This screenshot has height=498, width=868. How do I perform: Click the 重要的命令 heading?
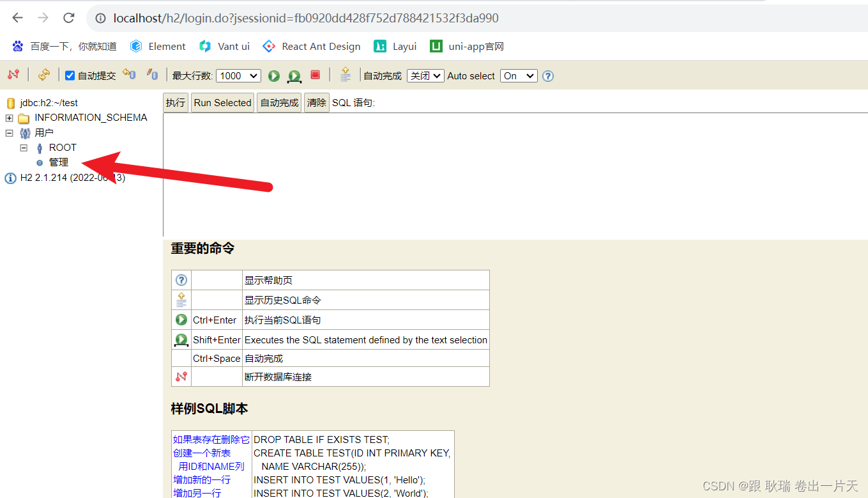(202, 249)
